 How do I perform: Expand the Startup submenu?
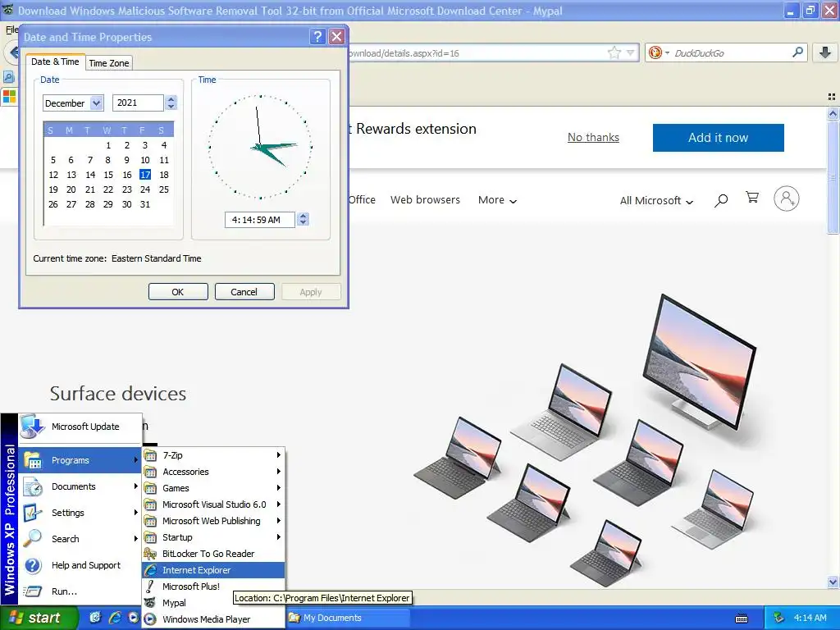tap(213, 537)
